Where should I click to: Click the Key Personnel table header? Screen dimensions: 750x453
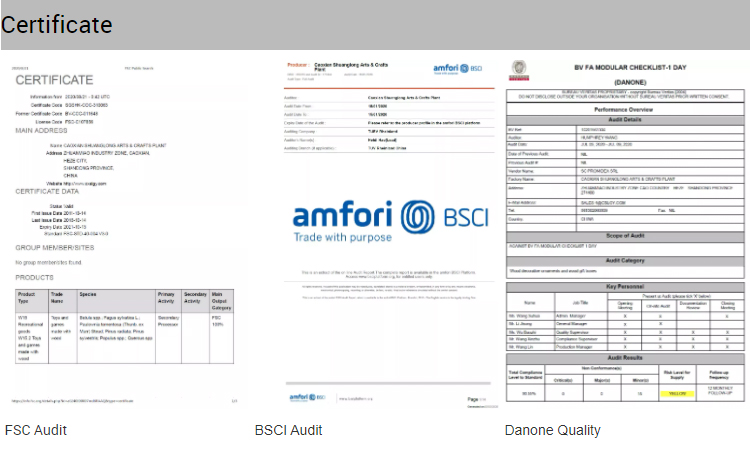[x=625, y=287]
